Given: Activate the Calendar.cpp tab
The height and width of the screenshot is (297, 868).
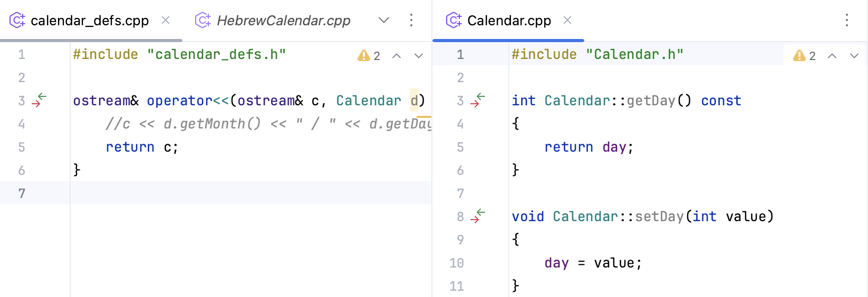Looking at the screenshot, I should point(509,21).
